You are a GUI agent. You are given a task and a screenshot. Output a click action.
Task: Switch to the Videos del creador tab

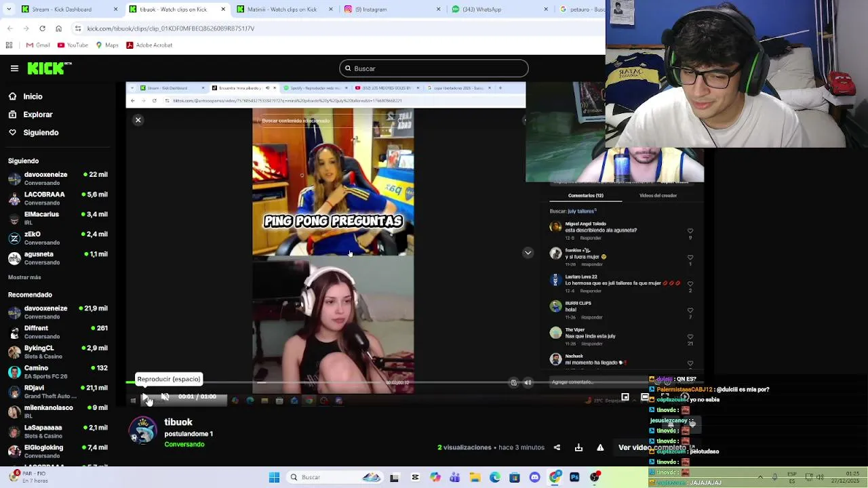pos(658,195)
